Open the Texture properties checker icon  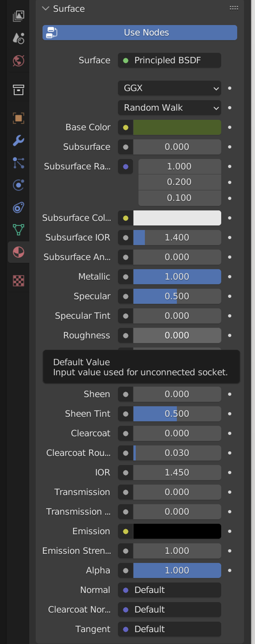[x=18, y=281]
